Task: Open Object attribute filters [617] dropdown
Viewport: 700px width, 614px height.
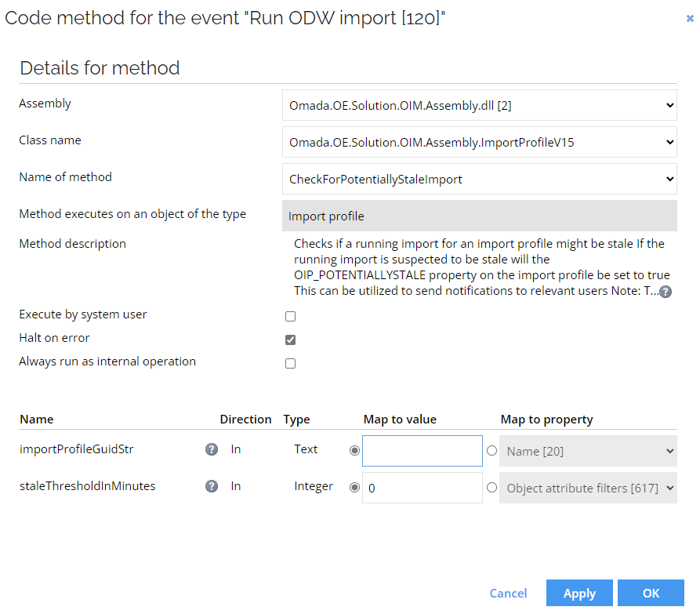Action: pos(588,488)
